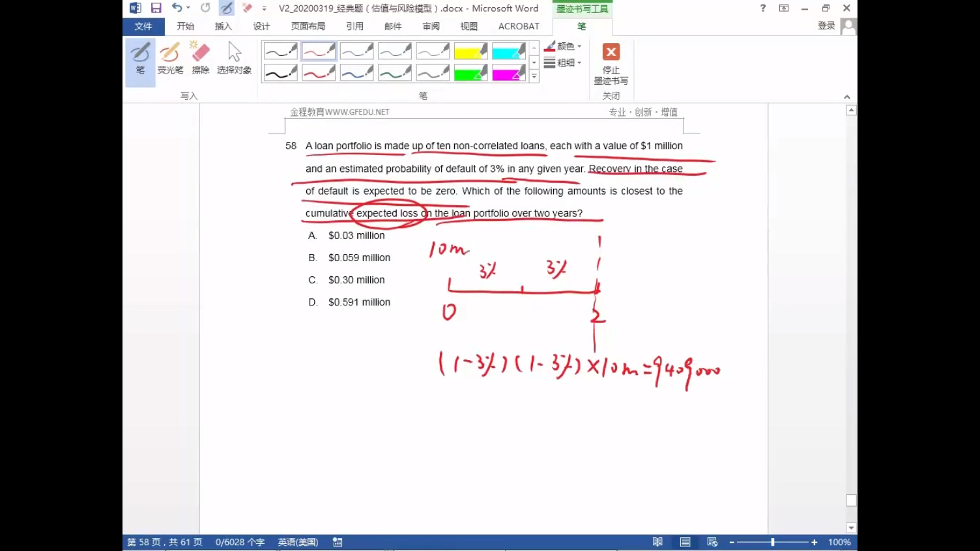Click the redo/repeat icon in quick access
The width and height of the screenshot is (980, 551).
[x=205, y=8]
